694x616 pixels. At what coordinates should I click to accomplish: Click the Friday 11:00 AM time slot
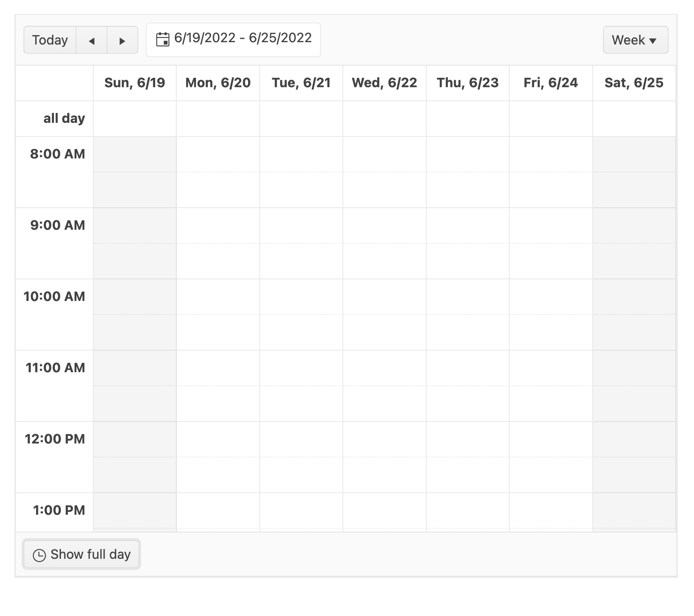coord(551,368)
